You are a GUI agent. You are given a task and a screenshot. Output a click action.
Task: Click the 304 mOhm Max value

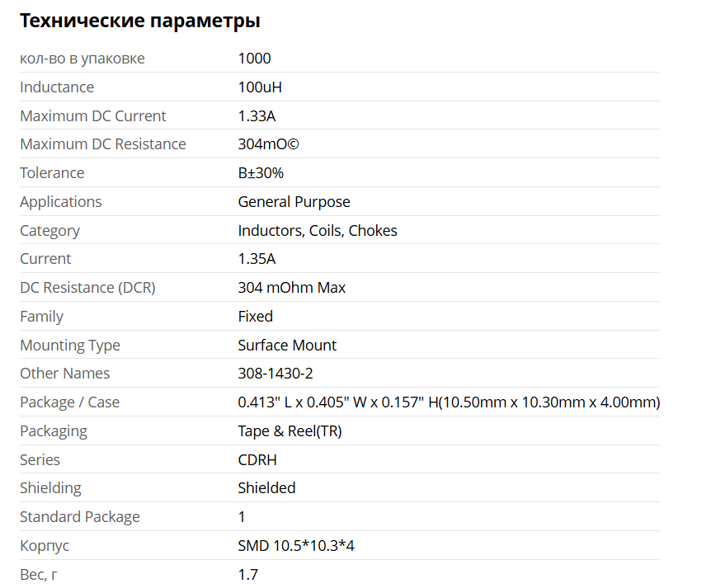coord(292,288)
